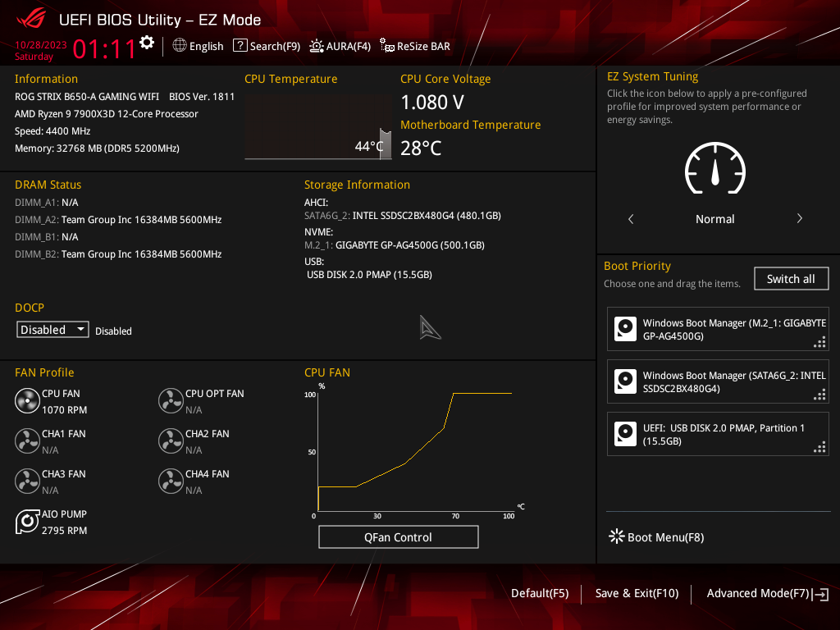This screenshot has height=630, width=840.
Task: Click M.2_1 GIGABYTE storage entry
Action: [395, 244]
